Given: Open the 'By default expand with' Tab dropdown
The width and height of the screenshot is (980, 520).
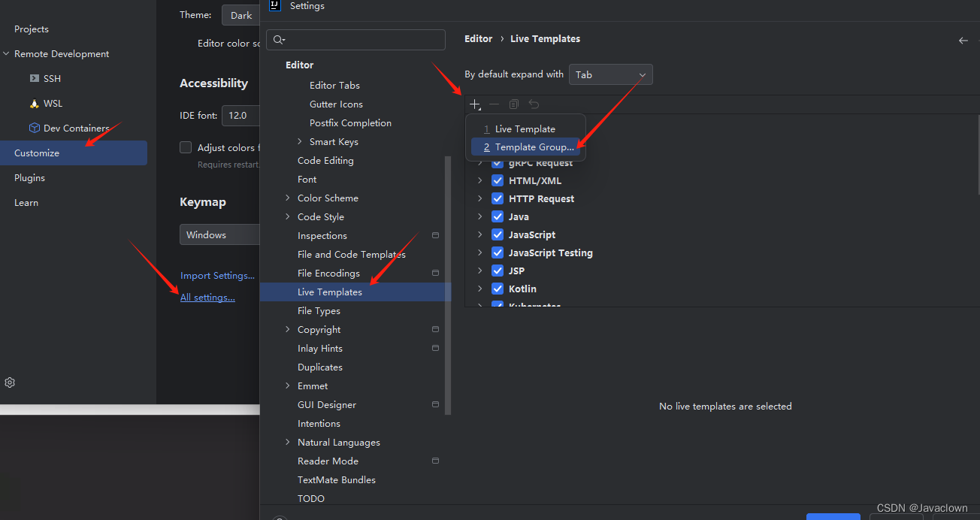Looking at the screenshot, I should point(610,74).
